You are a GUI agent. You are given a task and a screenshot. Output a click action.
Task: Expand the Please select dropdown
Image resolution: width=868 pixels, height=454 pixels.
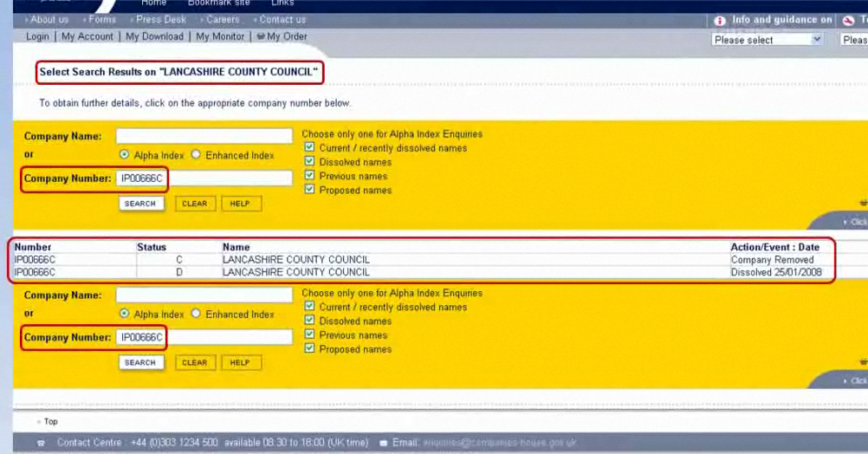coord(768,40)
